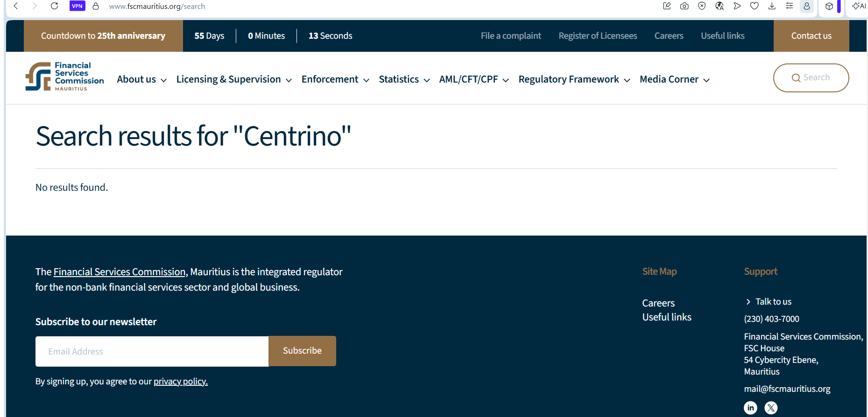Open the extensions cube icon

(829, 6)
